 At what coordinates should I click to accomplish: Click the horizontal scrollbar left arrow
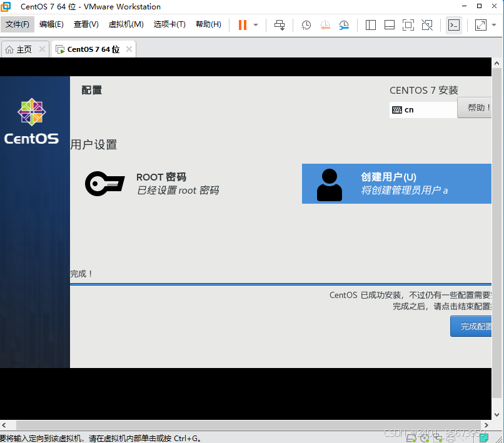click(x=4, y=425)
